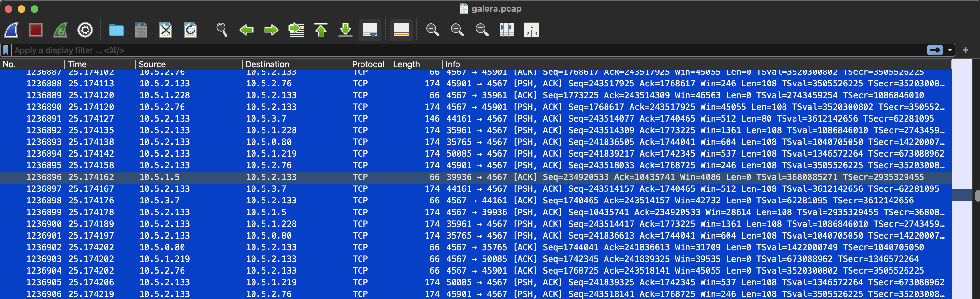Open the saved filter bookmarks menu

(6, 50)
